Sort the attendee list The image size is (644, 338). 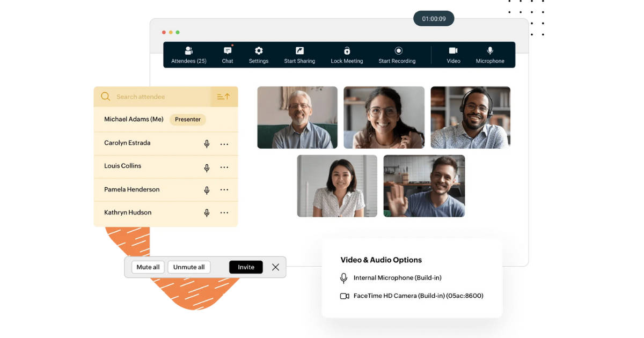pos(223,97)
